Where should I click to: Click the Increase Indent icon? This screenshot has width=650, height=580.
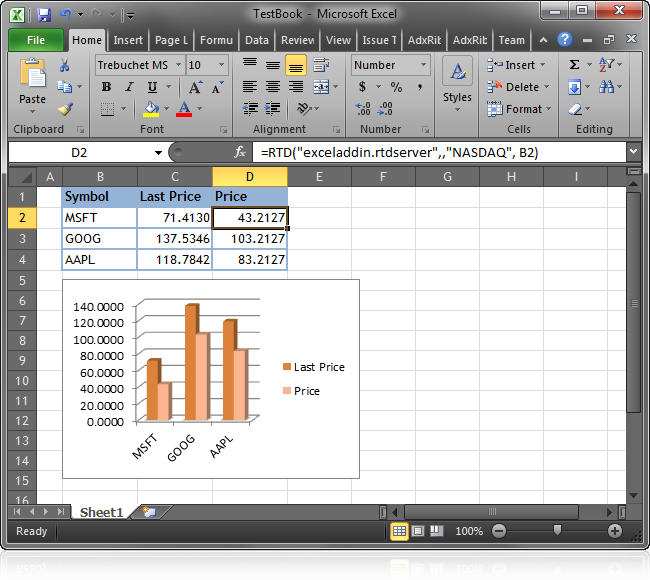272,109
